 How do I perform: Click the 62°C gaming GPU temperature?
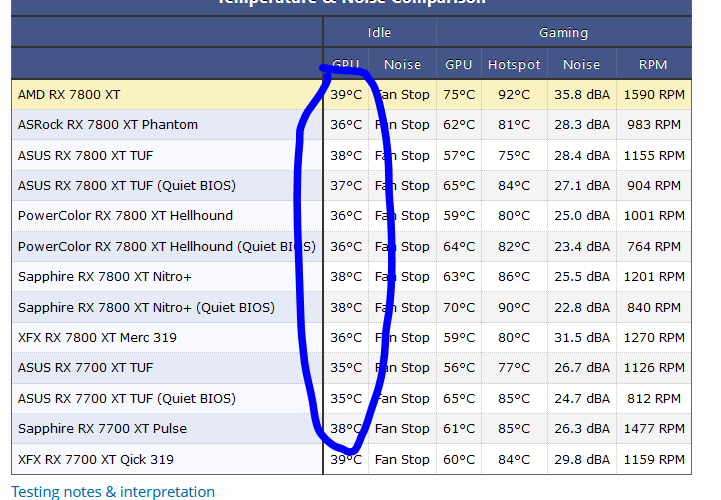(459, 125)
